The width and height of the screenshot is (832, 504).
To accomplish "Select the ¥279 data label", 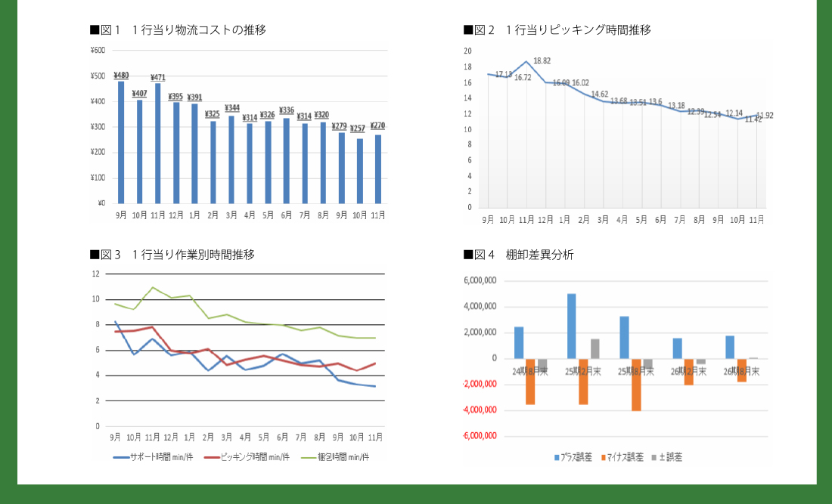I will tap(339, 126).
